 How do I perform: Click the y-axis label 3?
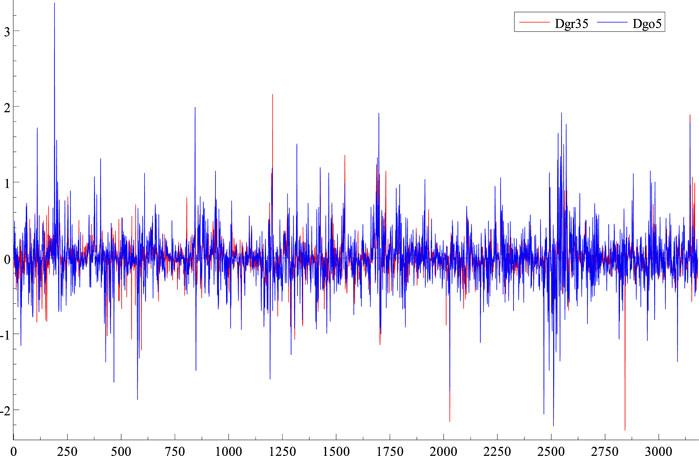6,32
